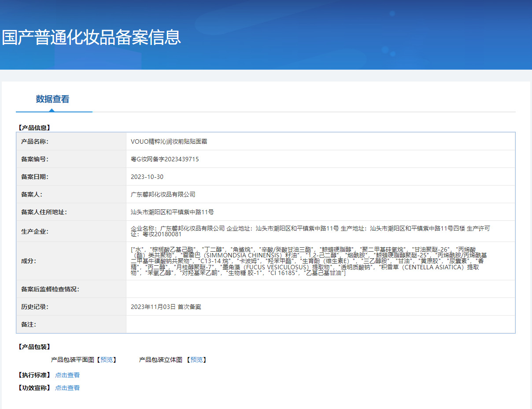The image size is (532, 409).
Task: Click the 【功效宣称】 label
Action: point(34,388)
